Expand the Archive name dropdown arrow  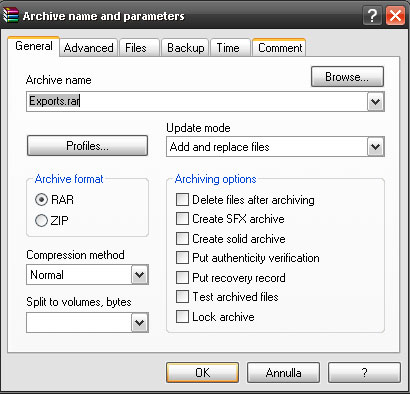pyautogui.click(x=376, y=101)
